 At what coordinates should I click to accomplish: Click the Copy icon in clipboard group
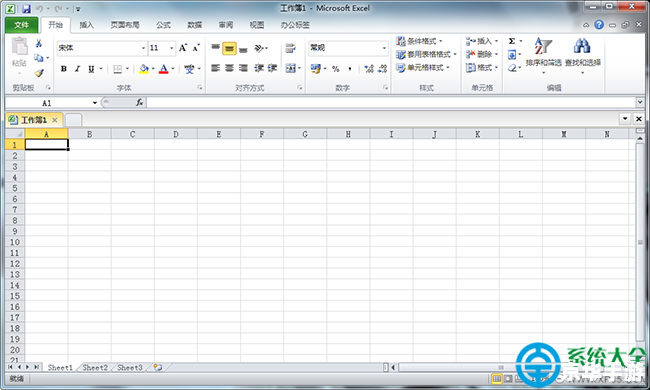(x=39, y=58)
